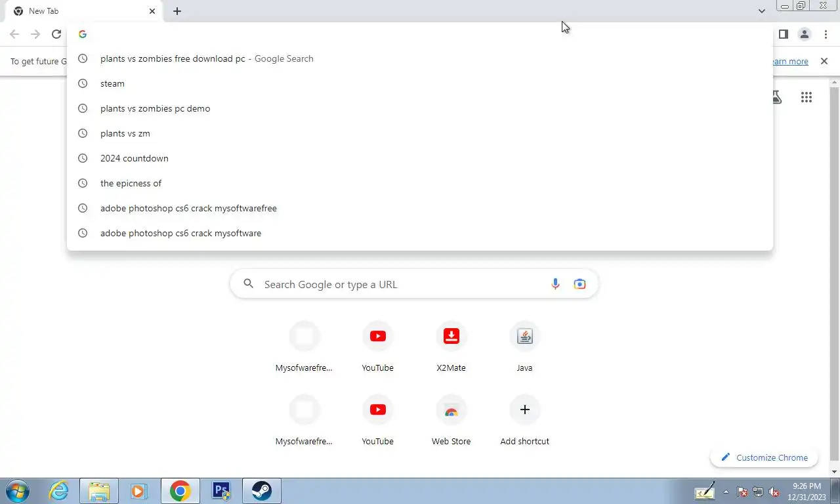Choose suggestion adobe photoshop cs6 crack mysoftware

tap(420, 233)
